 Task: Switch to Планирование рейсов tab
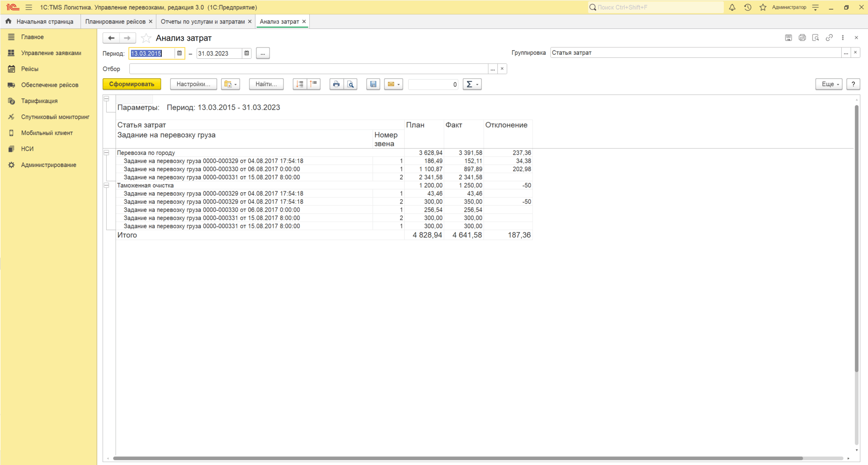tap(115, 22)
